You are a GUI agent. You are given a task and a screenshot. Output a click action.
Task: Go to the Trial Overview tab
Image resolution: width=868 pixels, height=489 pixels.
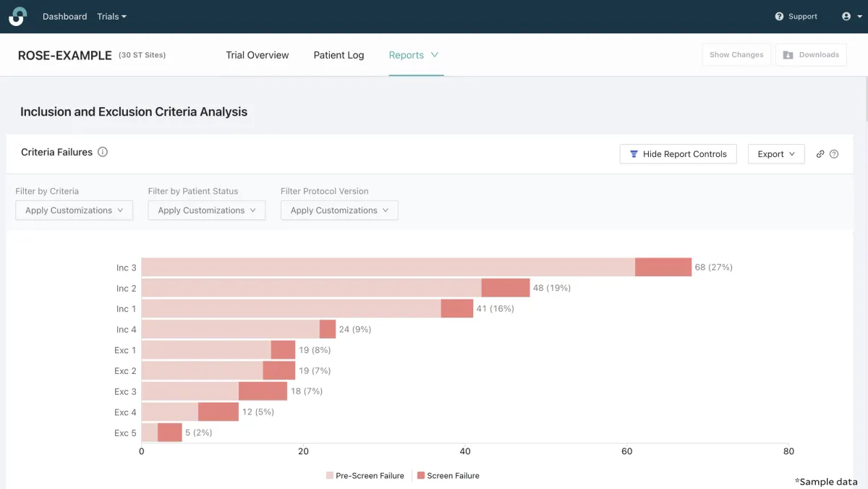257,55
